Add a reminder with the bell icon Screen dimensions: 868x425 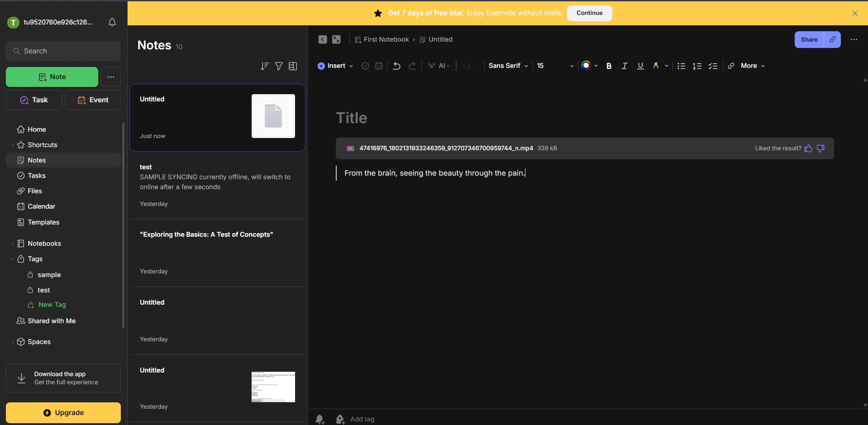click(320, 419)
